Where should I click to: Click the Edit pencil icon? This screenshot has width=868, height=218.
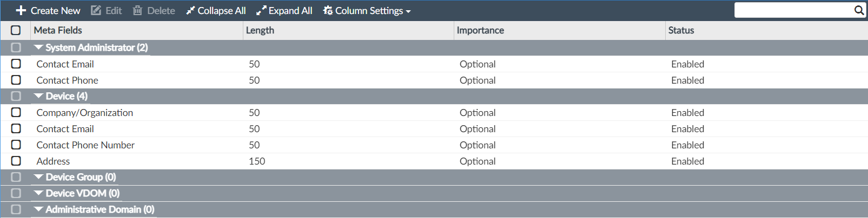coord(96,11)
